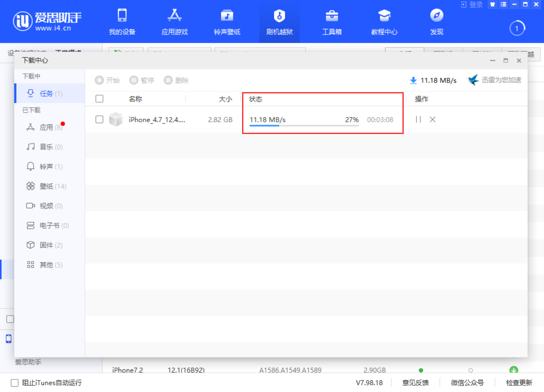Toggle the select-all checkbox in header
This screenshot has height=392, width=544.
[99, 99]
